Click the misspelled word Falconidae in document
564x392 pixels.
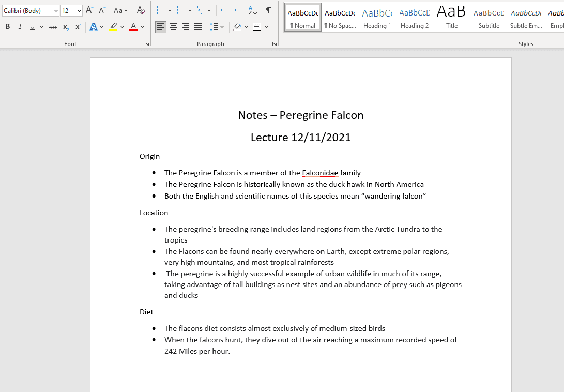(320, 173)
